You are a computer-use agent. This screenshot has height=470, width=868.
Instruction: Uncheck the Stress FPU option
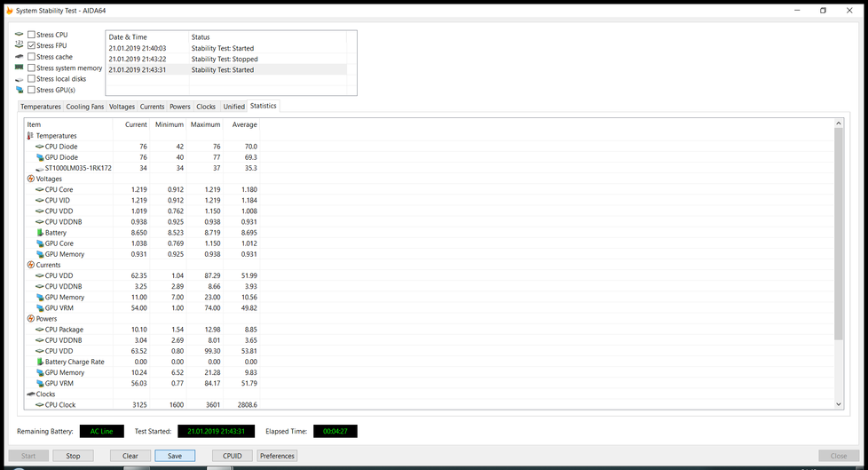[32, 45]
